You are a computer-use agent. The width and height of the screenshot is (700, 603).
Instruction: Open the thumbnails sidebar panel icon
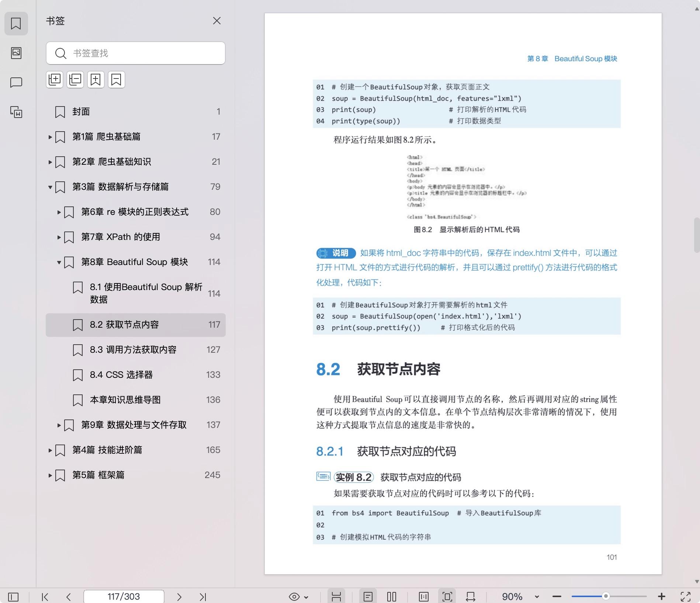pos(16,53)
